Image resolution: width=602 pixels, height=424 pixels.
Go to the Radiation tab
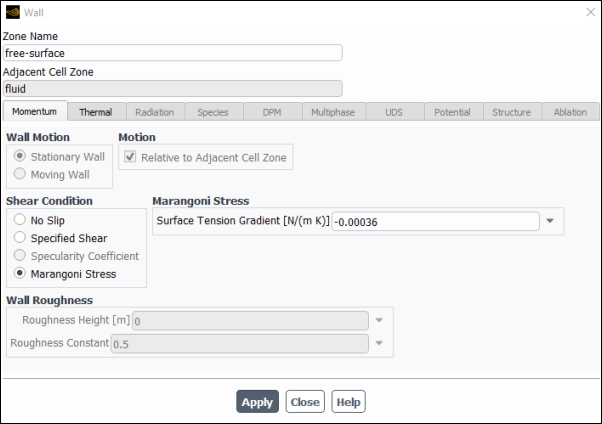tap(154, 112)
